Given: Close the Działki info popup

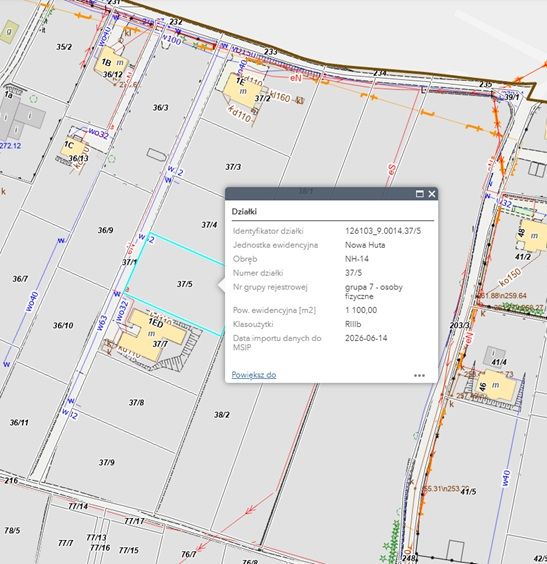Looking at the screenshot, I should pyautogui.click(x=432, y=194).
